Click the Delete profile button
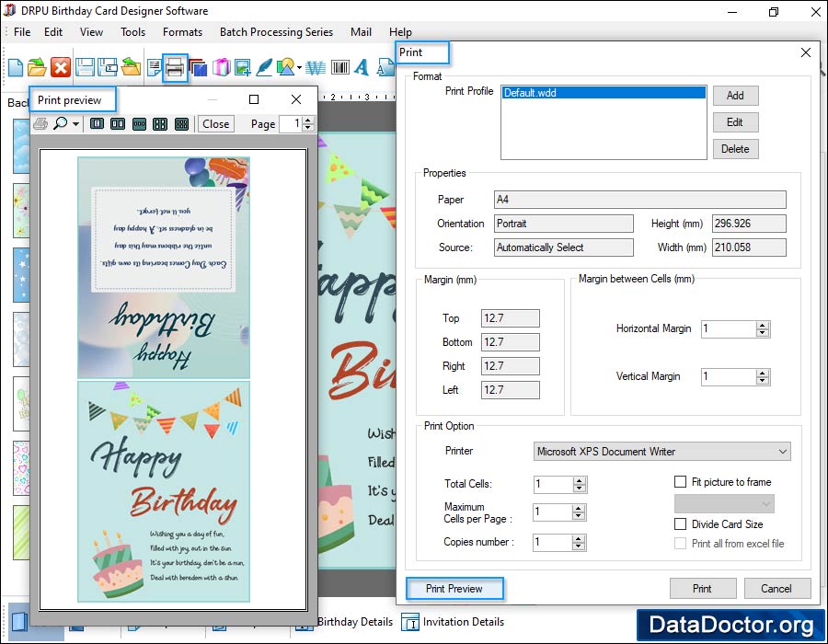 (x=736, y=149)
